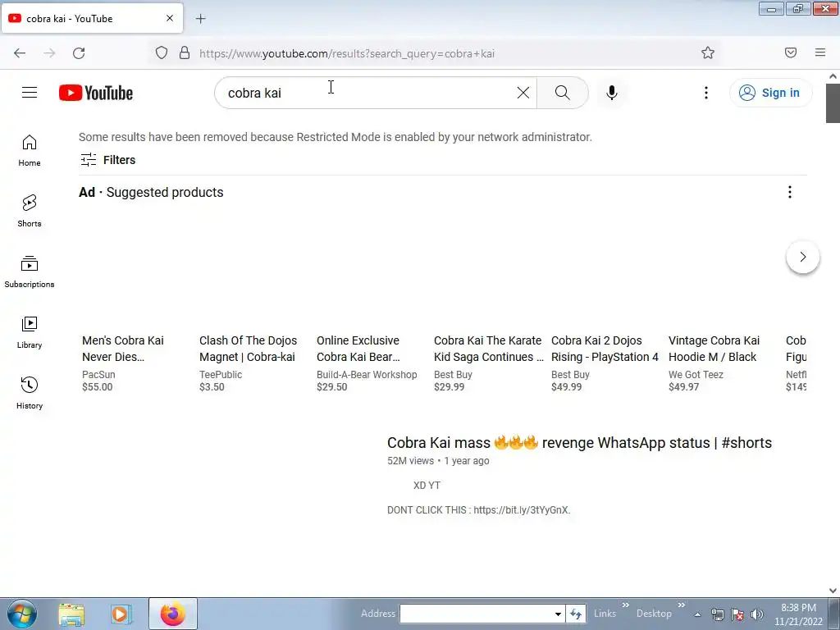
Task: Launch Windows Media Player from taskbar
Action: pyautogui.click(x=121, y=614)
